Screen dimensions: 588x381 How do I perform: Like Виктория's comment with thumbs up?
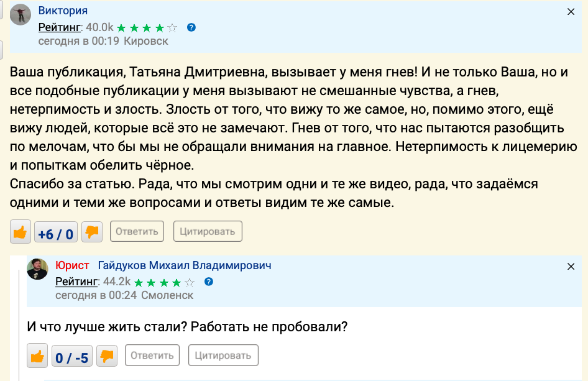coord(21,232)
